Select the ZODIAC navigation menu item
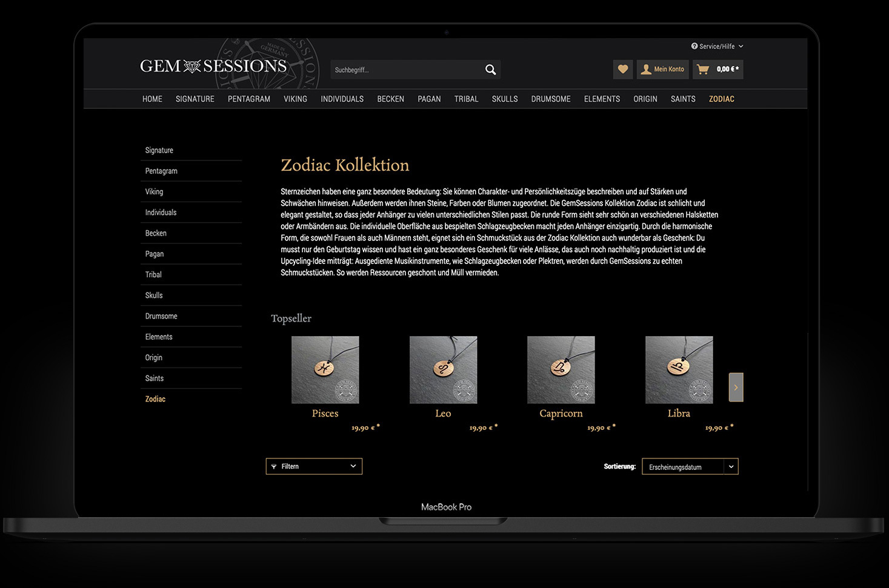Viewport: 889px width, 588px height. pos(721,99)
